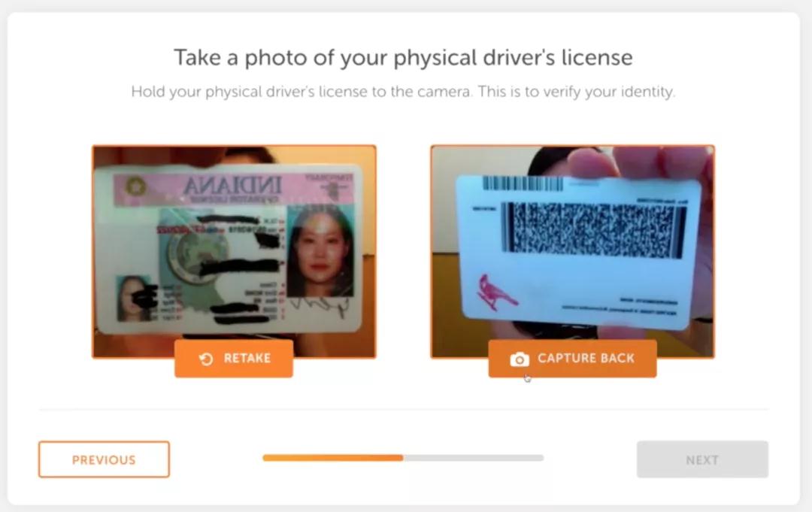The image size is (812, 512).
Task: Retake the front license photo
Action: (x=234, y=358)
